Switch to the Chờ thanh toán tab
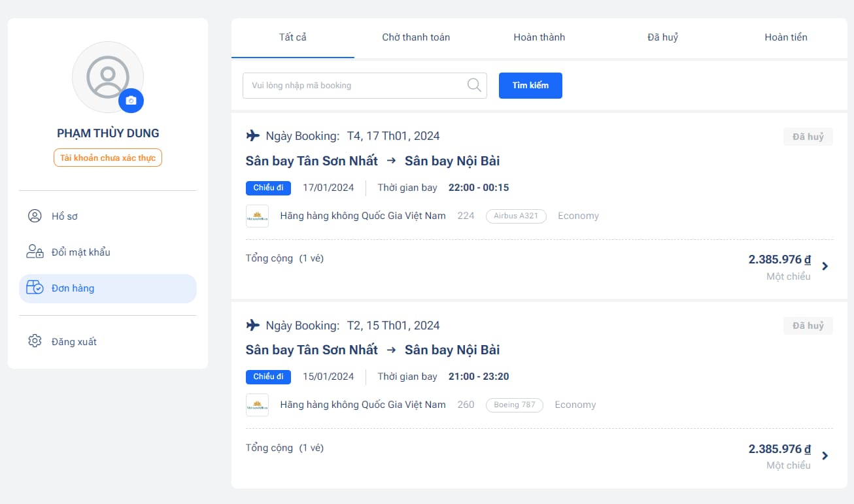This screenshot has width=854, height=504. (416, 37)
